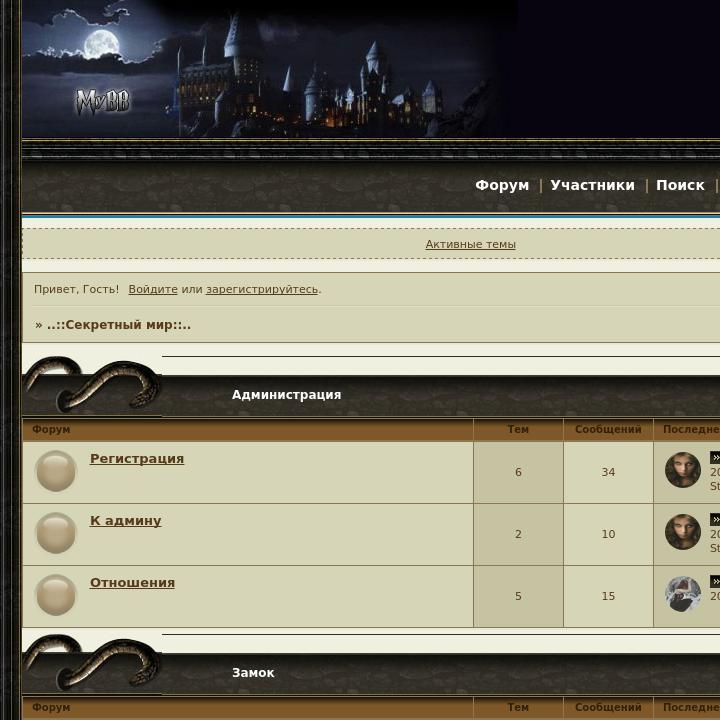720x720 pixels.
Task: Open the Регистрация forum link
Action: (x=137, y=458)
